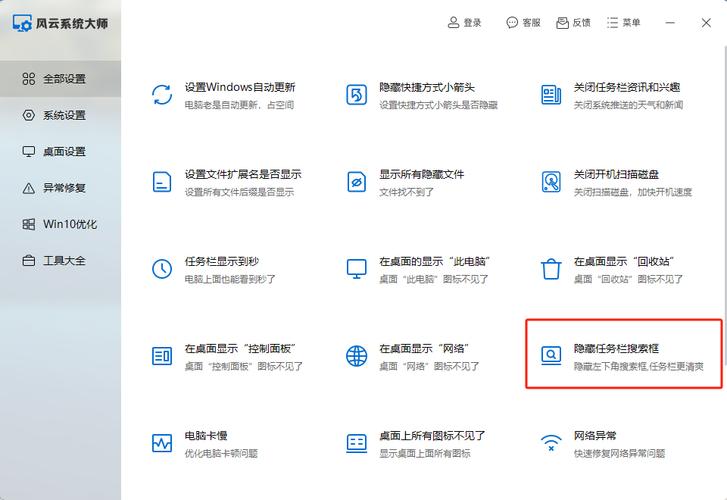The height and width of the screenshot is (500, 727).
Task: Switch to 系统设置 section
Action: point(60,115)
